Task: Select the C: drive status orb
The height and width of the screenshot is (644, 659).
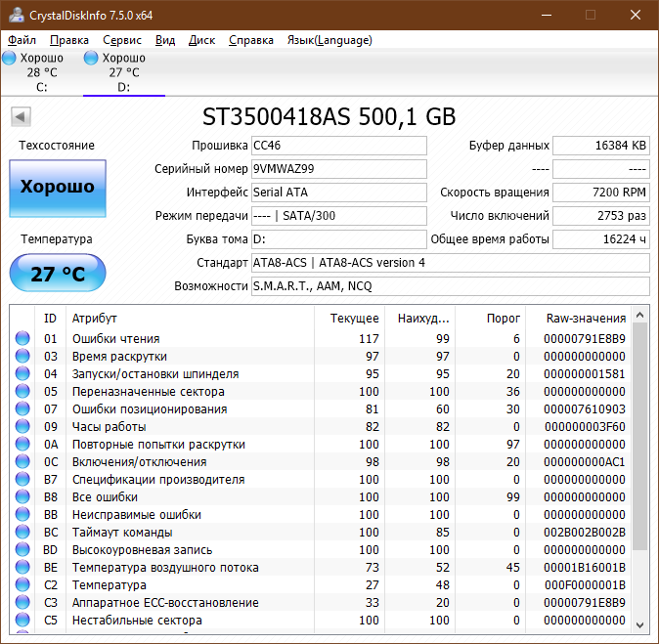Action: coord(9,58)
